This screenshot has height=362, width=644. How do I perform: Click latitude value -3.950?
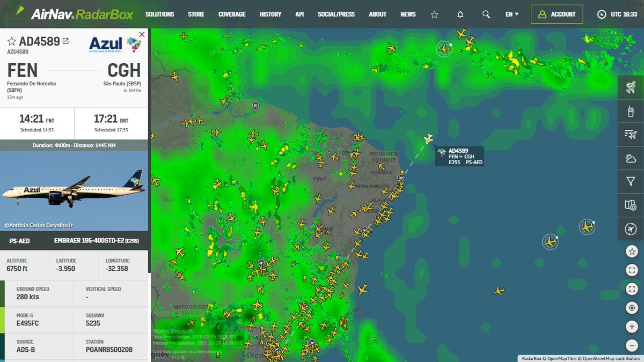pyautogui.click(x=65, y=269)
